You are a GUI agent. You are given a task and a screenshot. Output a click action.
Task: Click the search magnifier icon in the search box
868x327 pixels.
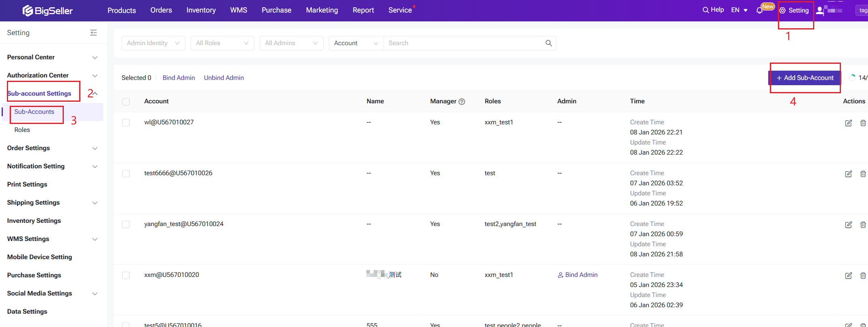[x=549, y=43]
